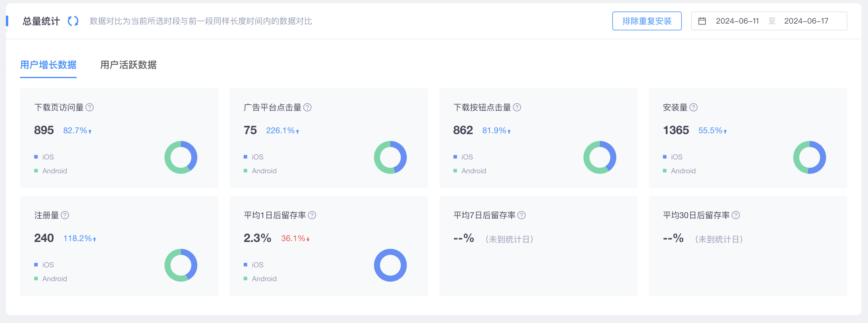The image size is (868, 323).
Task: Click the donut chart in 下载页访问量 card
Action: pos(181,157)
